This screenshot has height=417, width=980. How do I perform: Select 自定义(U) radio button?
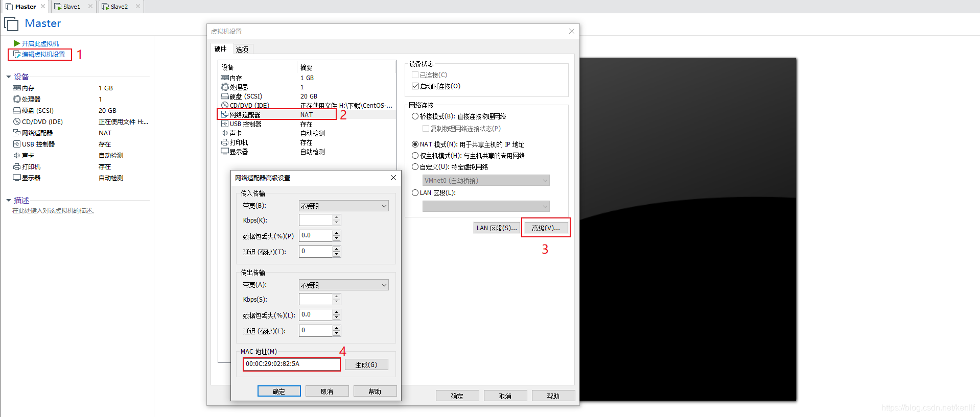[x=415, y=166]
